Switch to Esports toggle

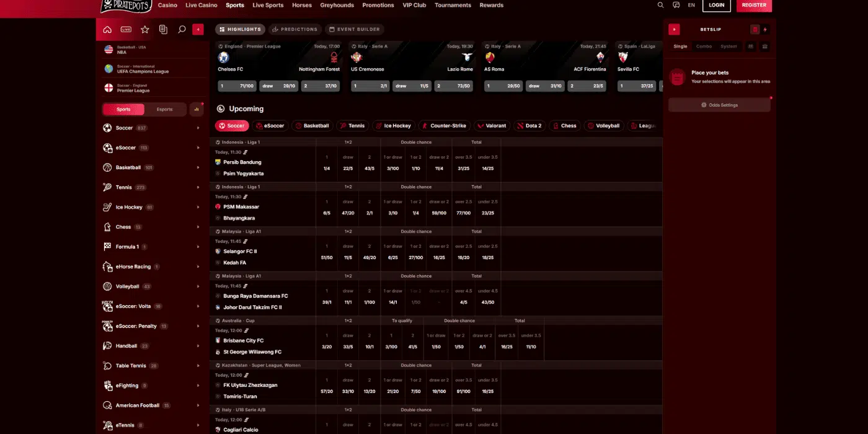(x=165, y=109)
